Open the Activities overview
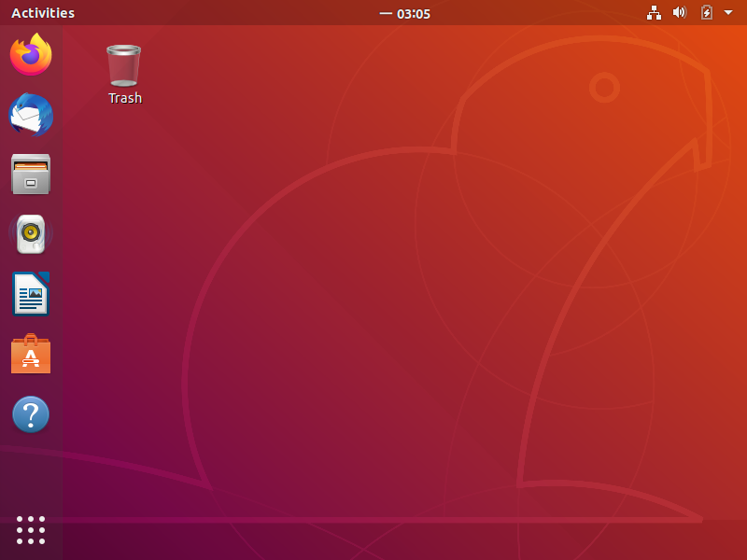747x560 pixels. [43, 13]
